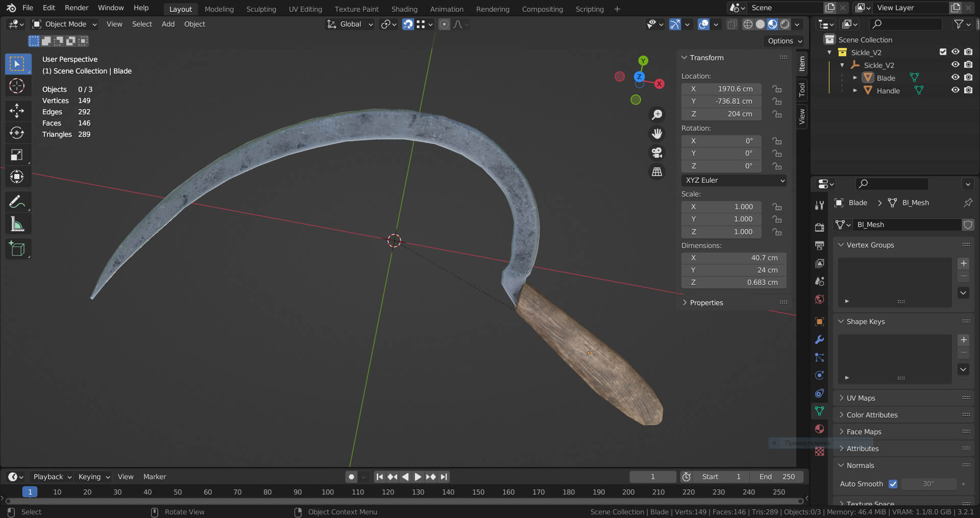This screenshot has height=518, width=980.
Task: Open Global transform orientation dropdown
Action: point(350,24)
